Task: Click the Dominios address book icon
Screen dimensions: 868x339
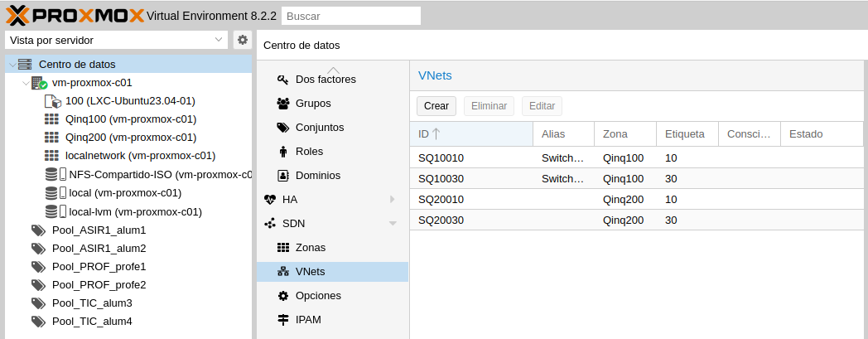Action: pyautogui.click(x=283, y=176)
